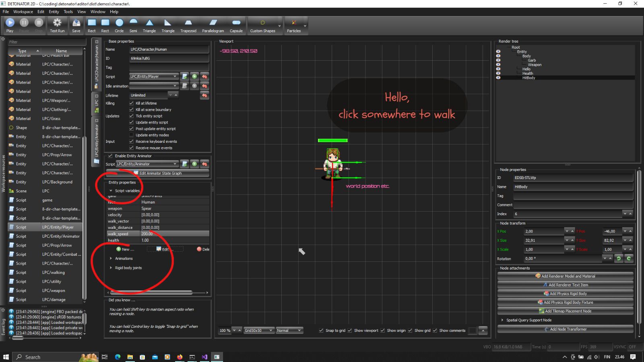The height and width of the screenshot is (362, 644).
Task: Choose the Capsule shape tool
Action: [236, 25]
